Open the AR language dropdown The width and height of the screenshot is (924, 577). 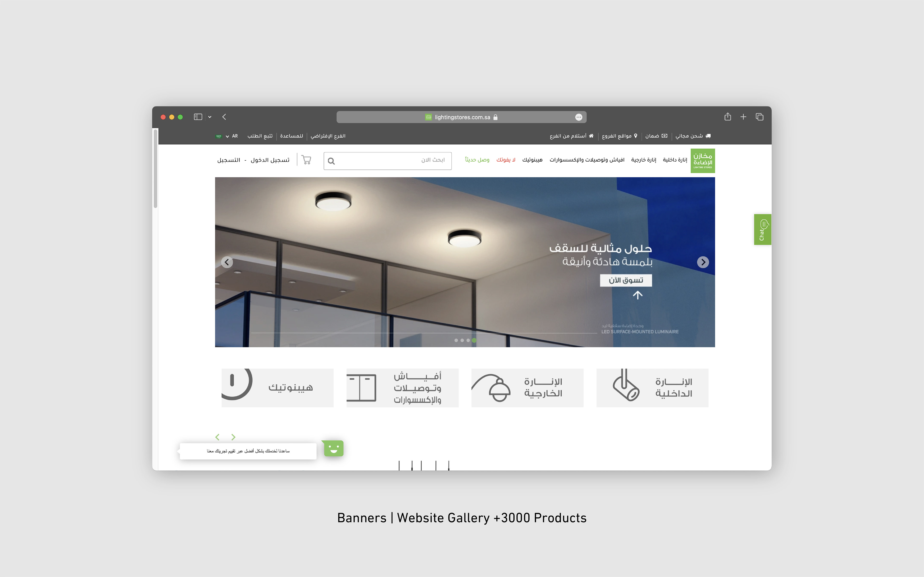pyautogui.click(x=235, y=136)
